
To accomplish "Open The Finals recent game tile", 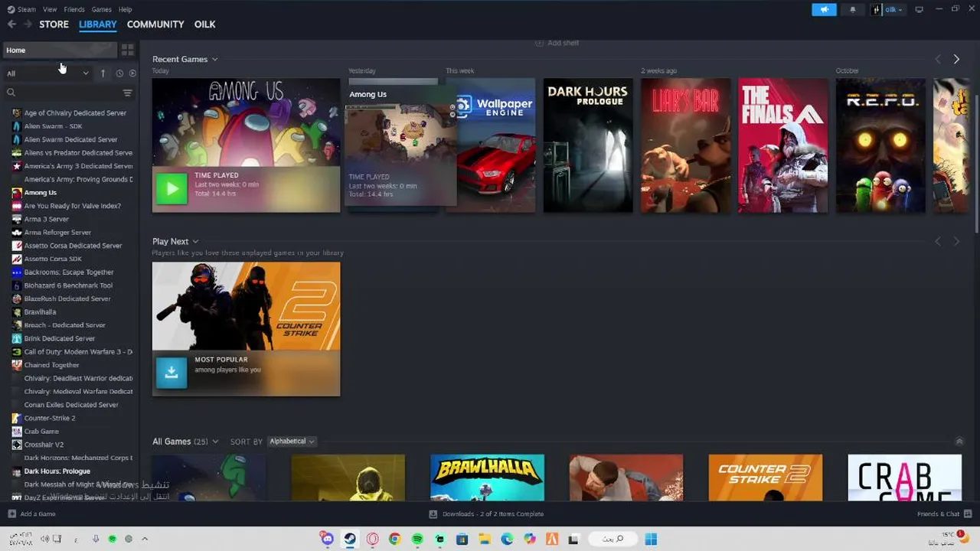I will point(782,145).
